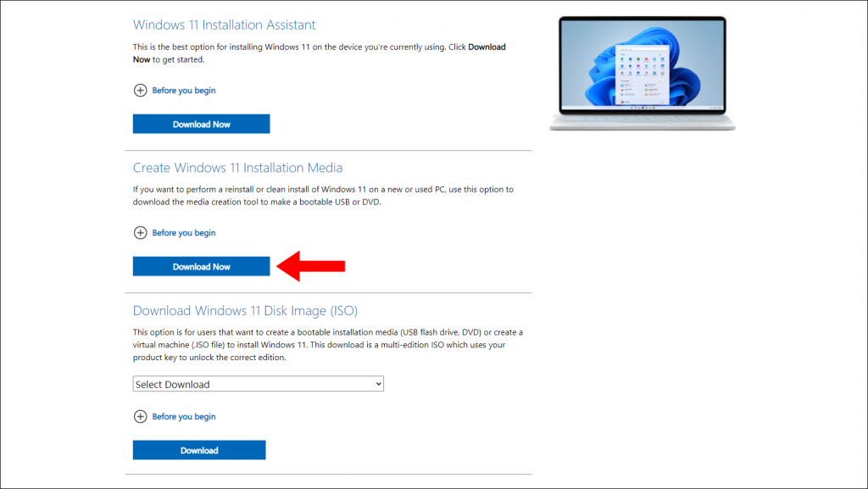The height and width of the screenshot is (489, 868).
Task: Click the Windows 11 laptop image
Action: pos(643,74)
